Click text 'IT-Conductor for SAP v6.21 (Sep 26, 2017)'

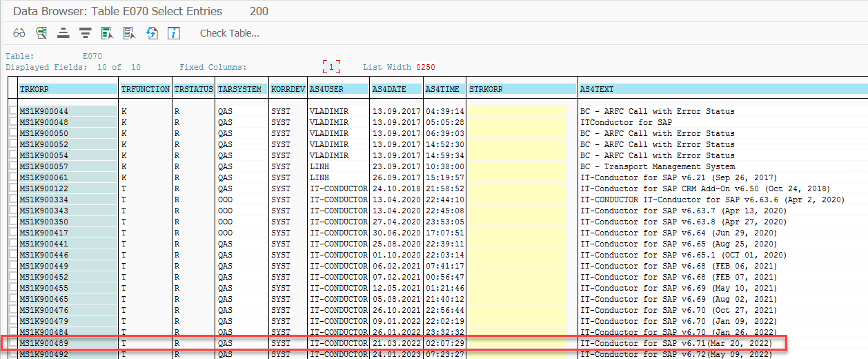point(679,177)
